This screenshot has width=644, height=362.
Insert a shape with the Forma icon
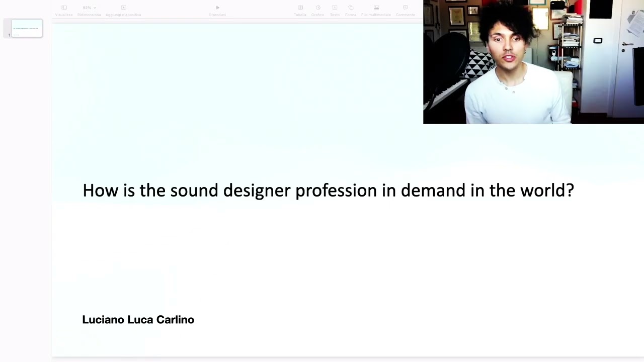click(x=351, y=11)
